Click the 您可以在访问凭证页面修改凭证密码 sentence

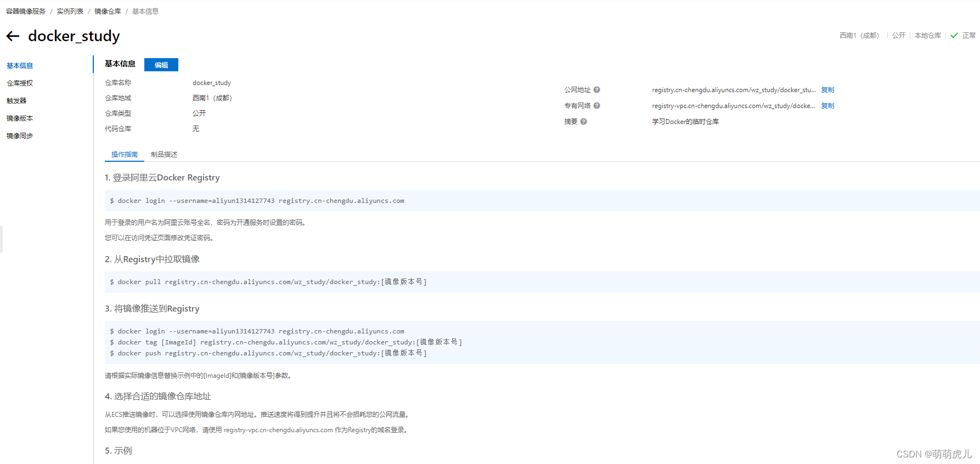(159, 238)
